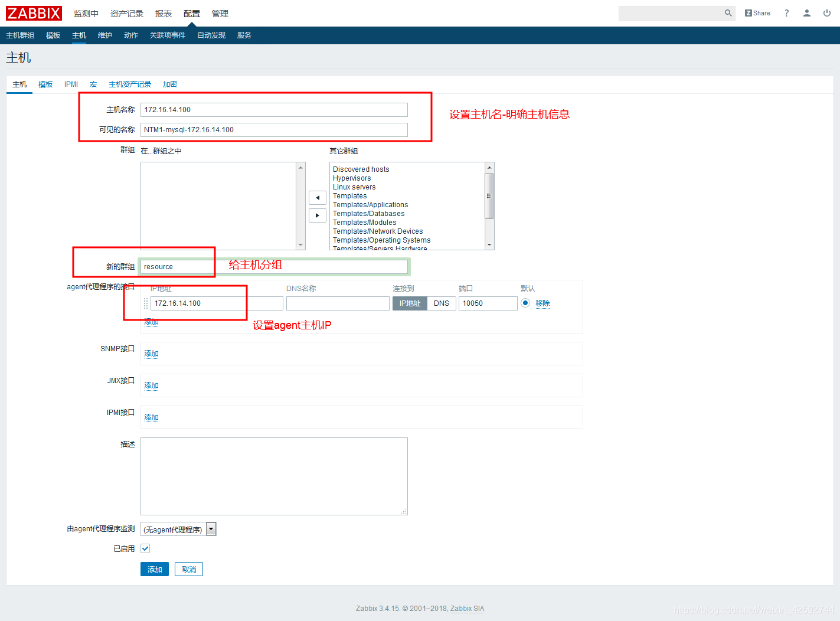Select the default interface radio button
The image size is (840, 621).
(525, 303)
